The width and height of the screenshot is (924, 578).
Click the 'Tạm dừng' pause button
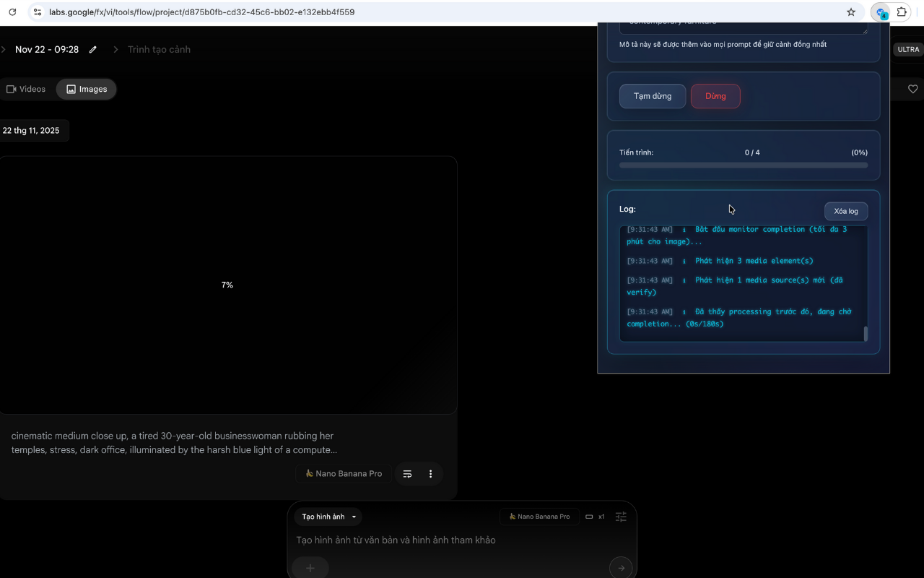[x=653, y=96]
